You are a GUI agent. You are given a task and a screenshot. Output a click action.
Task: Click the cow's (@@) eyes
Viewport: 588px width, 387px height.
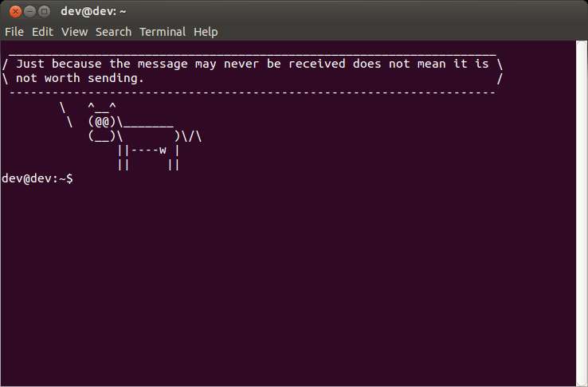(x=102, y=122)
